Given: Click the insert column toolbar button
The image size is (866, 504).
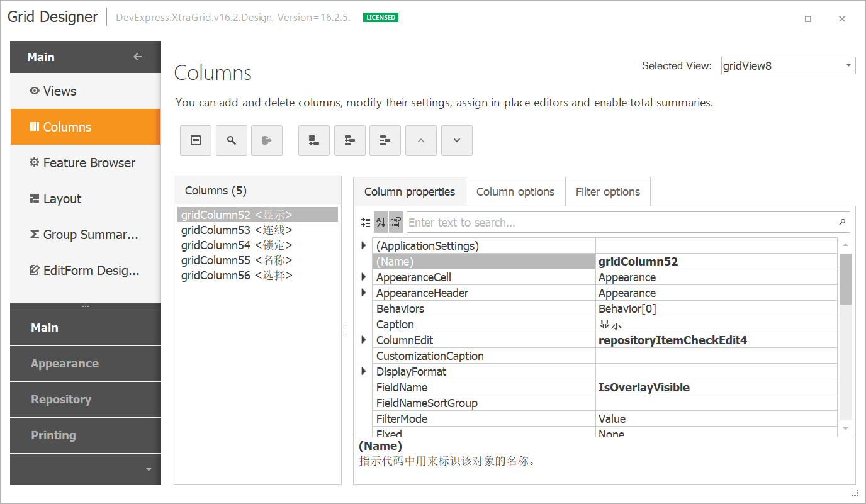Looking at the screenshot, I should click(350, 140).
